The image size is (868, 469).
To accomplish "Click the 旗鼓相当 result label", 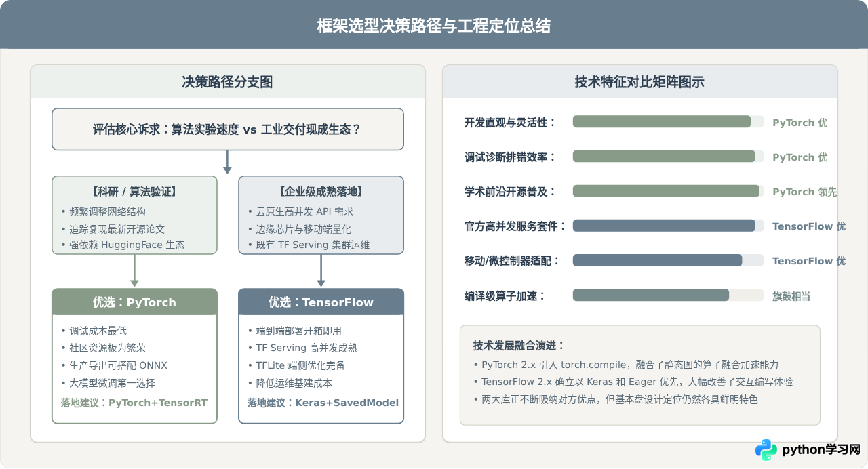I will pyautogui.click(x=791, y=296).
